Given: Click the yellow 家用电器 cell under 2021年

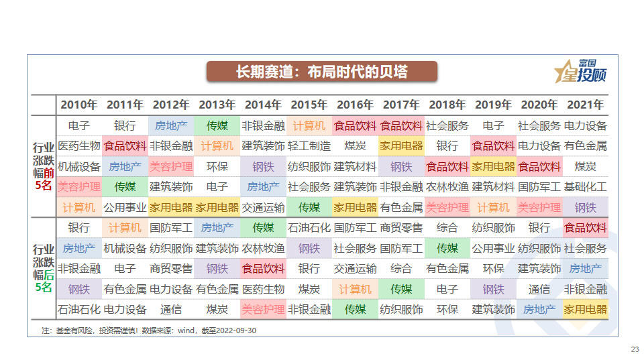Looking at the screenshot, I should click(x=585, y=310).
